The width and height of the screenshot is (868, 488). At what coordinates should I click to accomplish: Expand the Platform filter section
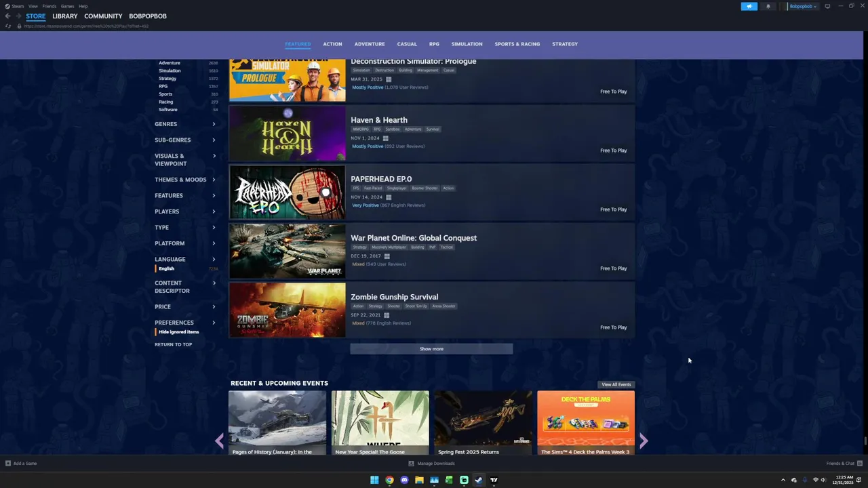click(x=185, y=243)
